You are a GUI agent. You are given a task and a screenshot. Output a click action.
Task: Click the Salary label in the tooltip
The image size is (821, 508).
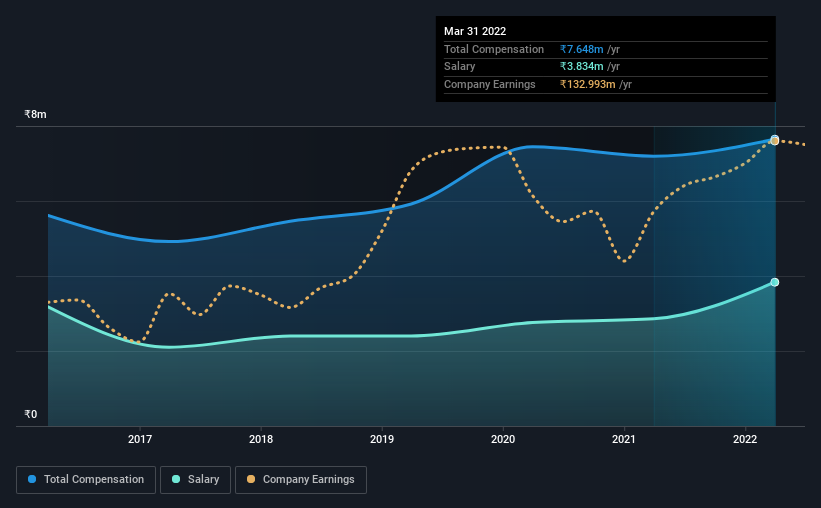(x=460, y=67)
